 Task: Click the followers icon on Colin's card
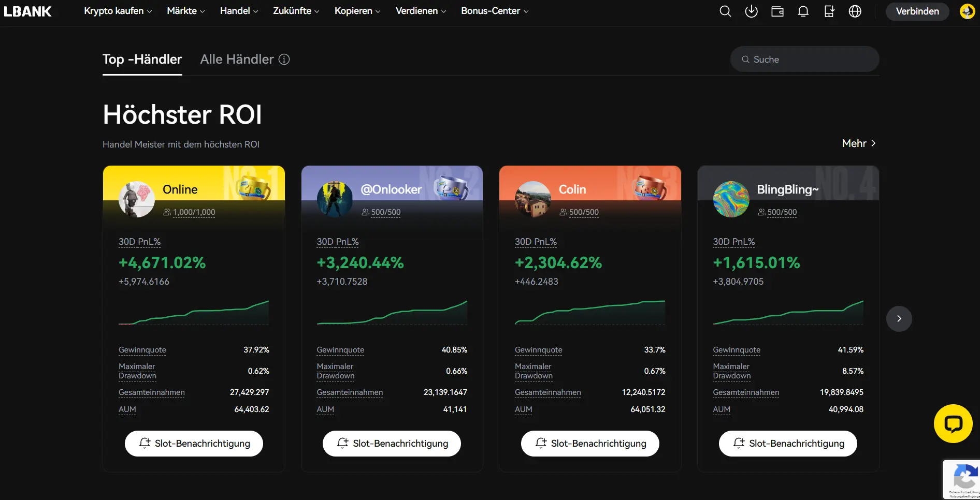pos(563,212)
